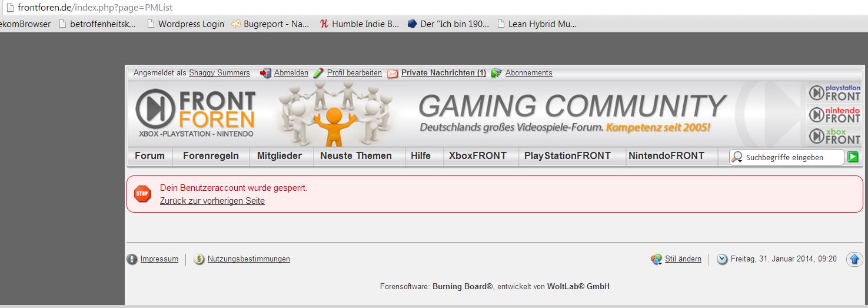
Task: Open the Forum navigation tab
Action: tap(149, 156)
